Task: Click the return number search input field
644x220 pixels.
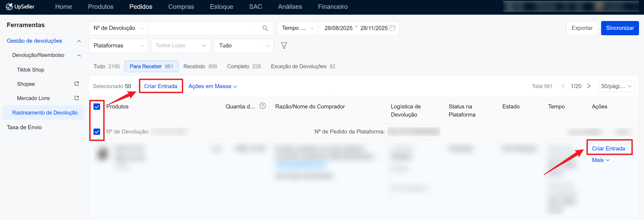Action: point(204,28)
